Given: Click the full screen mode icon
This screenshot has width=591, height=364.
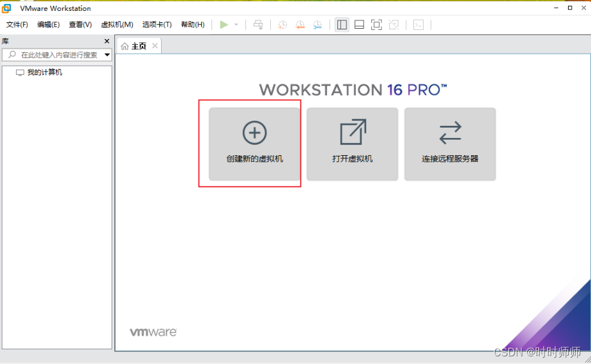Looking at the screenshot, I should (x=376, y=25).
